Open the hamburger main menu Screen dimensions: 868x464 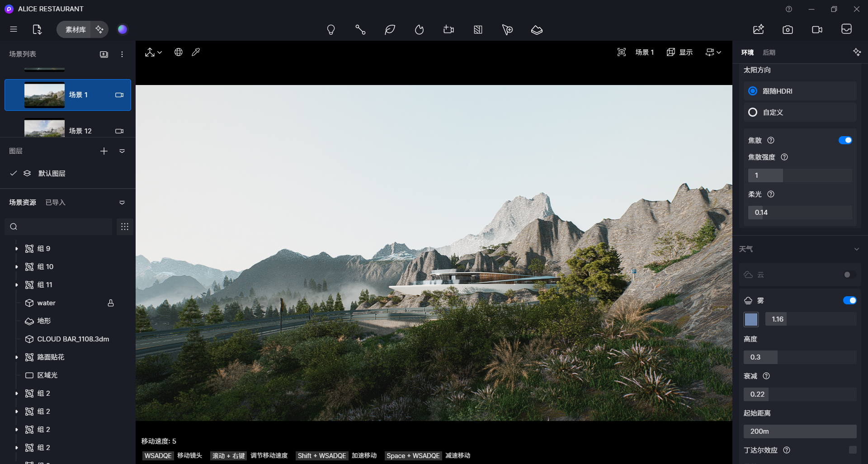point(14,29)
